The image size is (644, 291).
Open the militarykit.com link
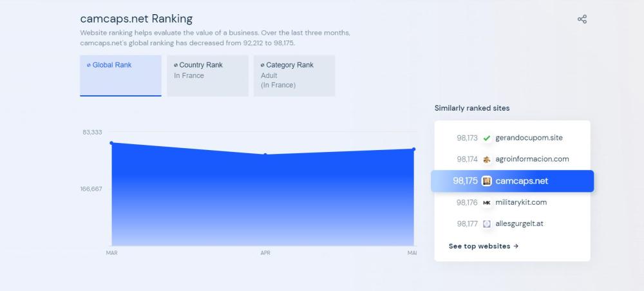(521, 202)
